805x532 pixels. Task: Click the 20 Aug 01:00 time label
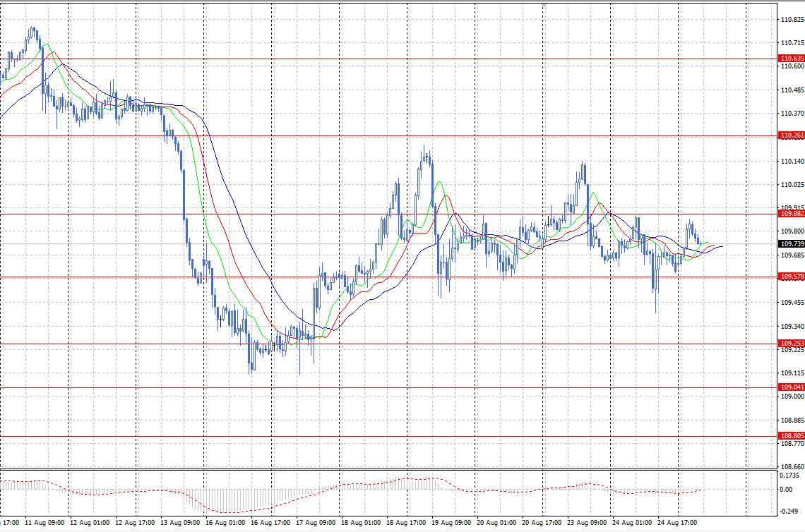click(496, 523)
